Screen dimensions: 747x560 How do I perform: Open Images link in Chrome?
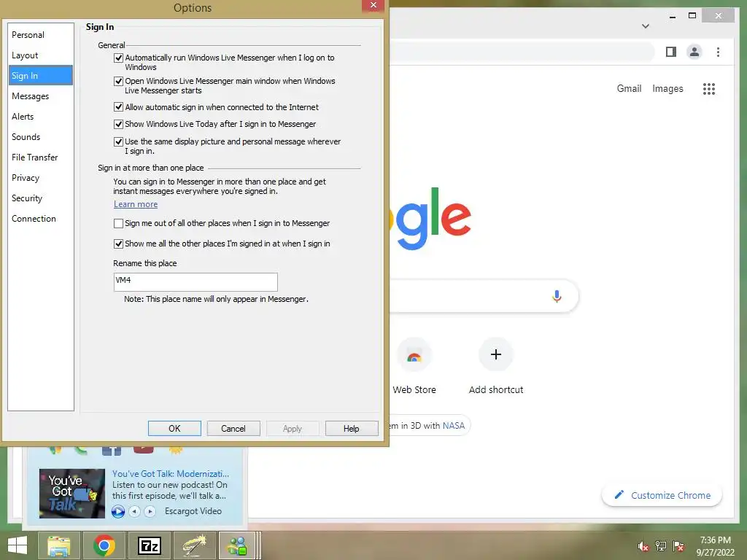point(667,88)
